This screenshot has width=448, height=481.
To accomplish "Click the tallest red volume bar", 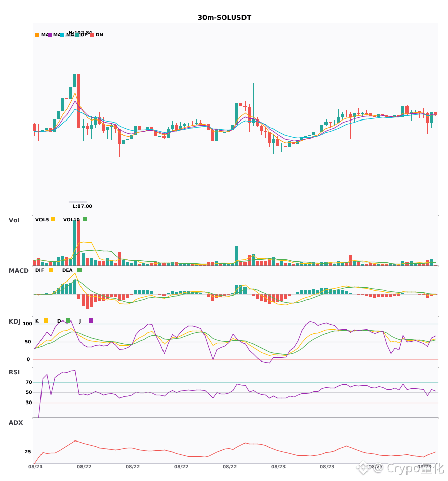I will click(79, 243).
